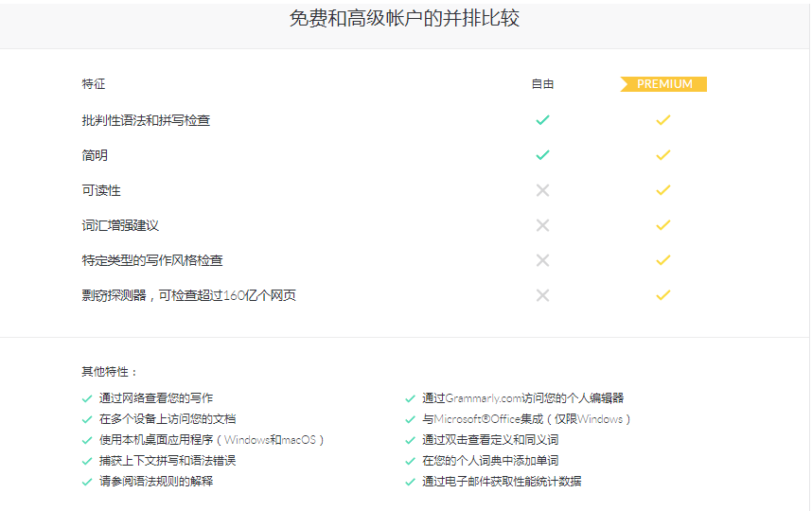Click the text 在您的个人词典中添加单词
The height and width of the screenshot is (511, 812).
[x=490, y=460]
